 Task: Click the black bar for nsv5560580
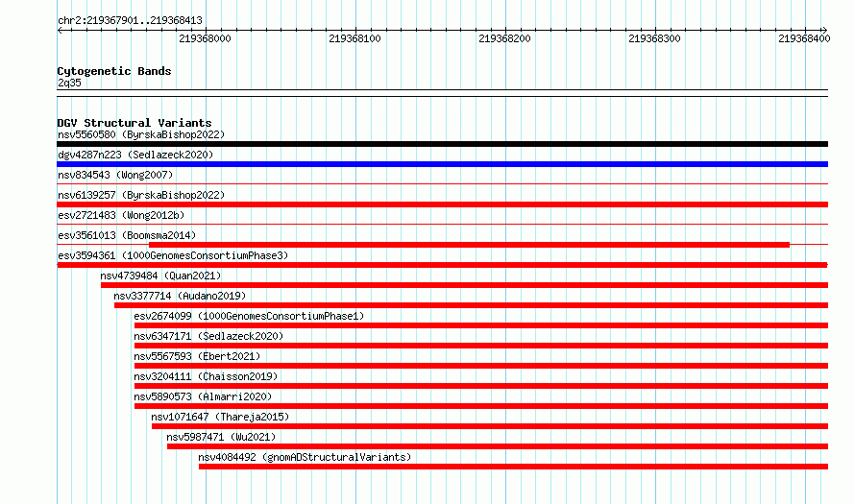pos(442,144)
